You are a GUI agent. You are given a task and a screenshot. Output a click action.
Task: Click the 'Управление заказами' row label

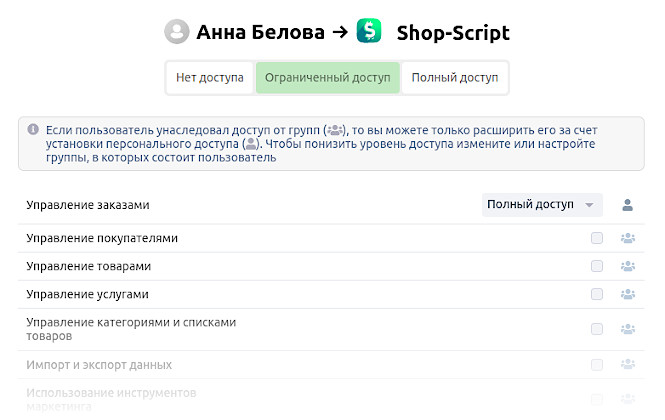click(x=88, y=205)
